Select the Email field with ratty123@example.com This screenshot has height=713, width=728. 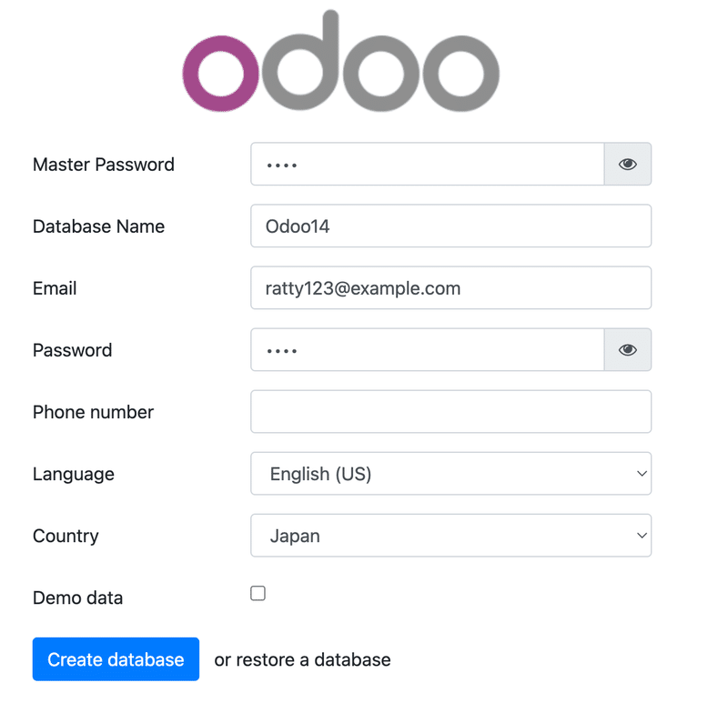tap(450, 287)
